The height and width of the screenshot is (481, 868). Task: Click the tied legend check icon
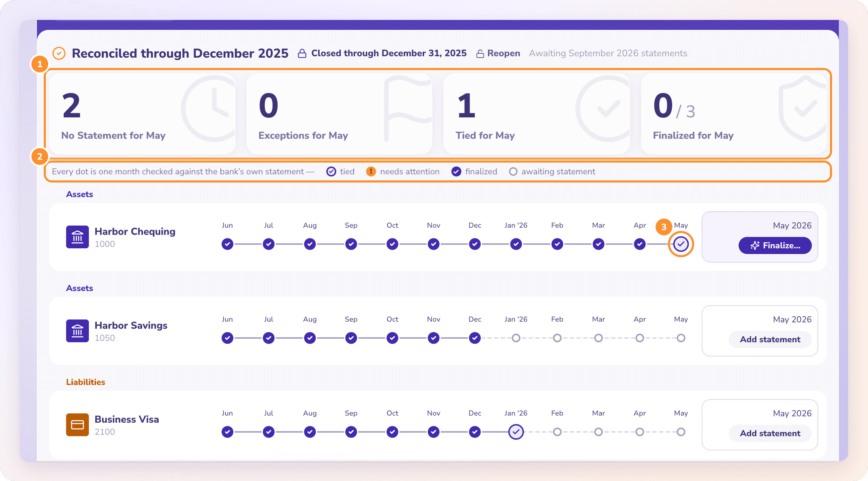point(331,171)
